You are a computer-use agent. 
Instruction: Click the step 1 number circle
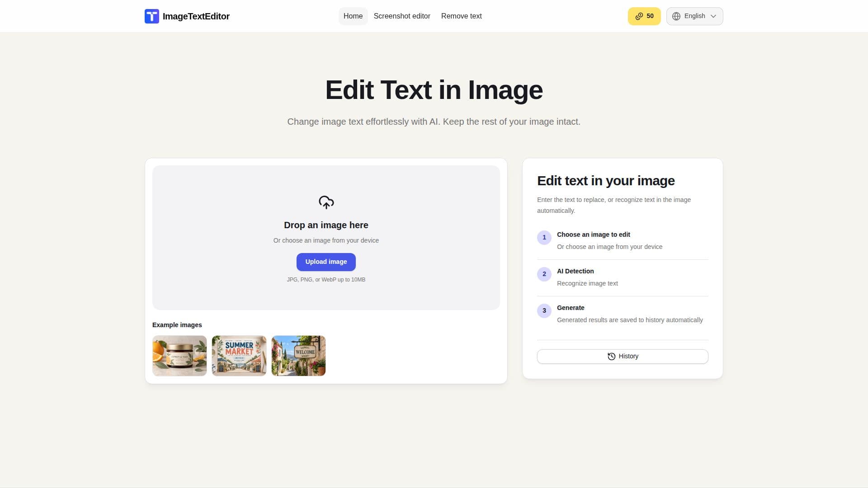[544, 238]
